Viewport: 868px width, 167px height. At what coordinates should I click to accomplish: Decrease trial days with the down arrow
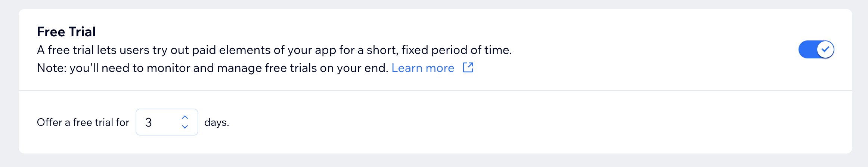[185, 127]
